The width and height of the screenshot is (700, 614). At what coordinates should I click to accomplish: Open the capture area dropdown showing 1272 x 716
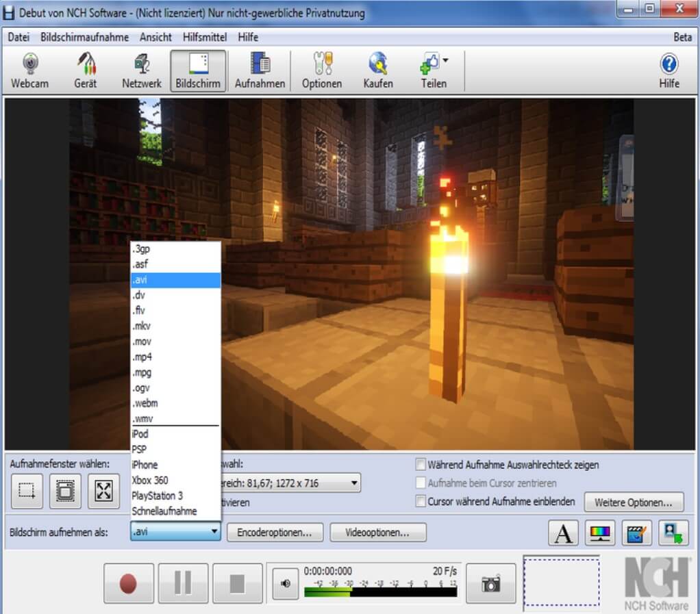pos(354,483)
